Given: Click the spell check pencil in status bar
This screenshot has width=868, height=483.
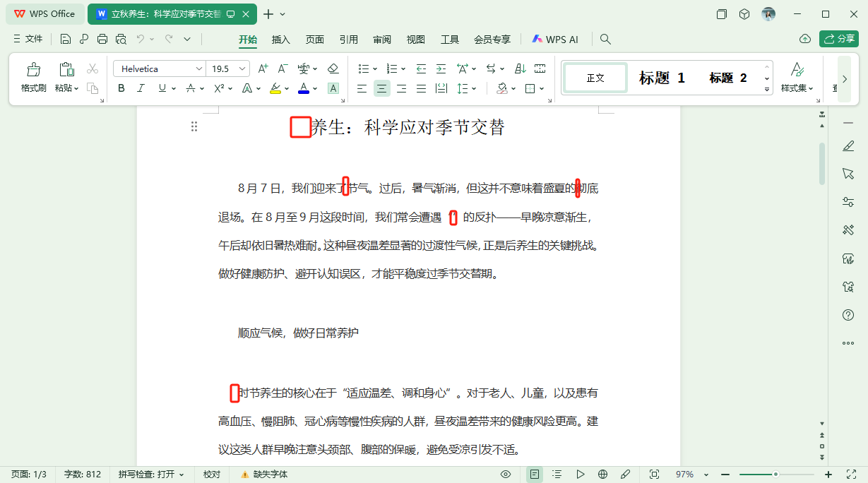Looking at the screenshot, I should [624, 474].
